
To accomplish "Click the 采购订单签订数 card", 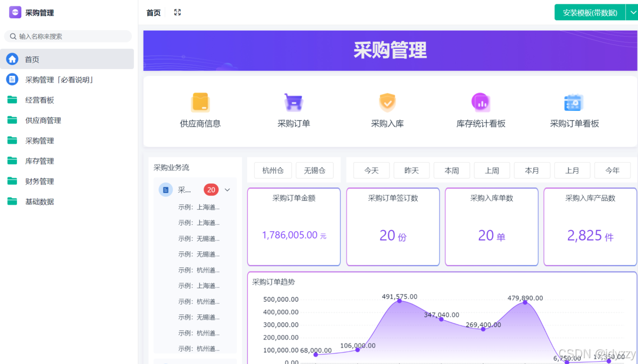I will 393,226.
